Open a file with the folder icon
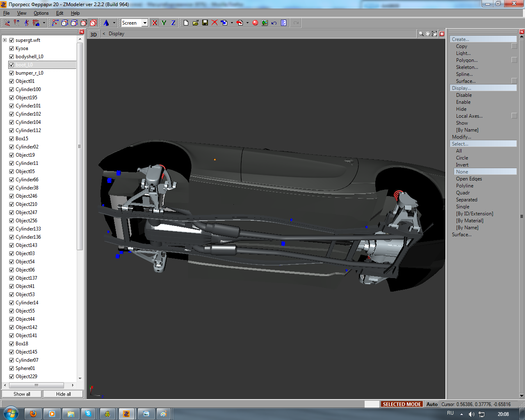The width and height of the screenshot is (525, 420). 196,23
